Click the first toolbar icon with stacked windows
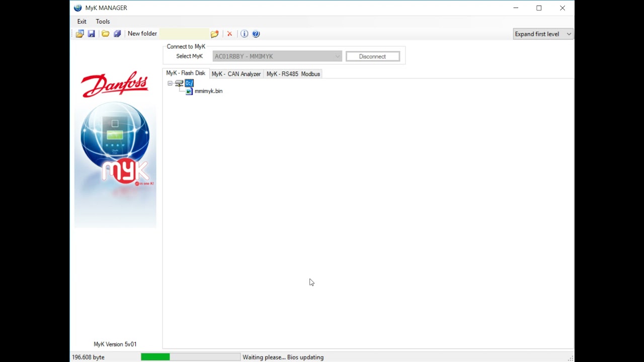The image size is (644, 362). point(79,34)
